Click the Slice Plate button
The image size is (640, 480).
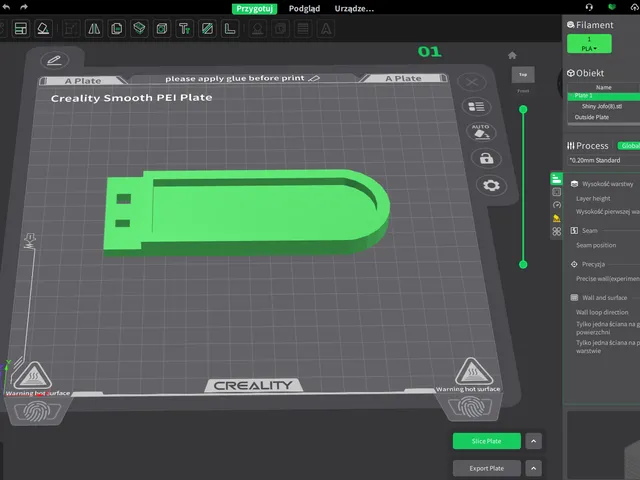tap(487, 441)
